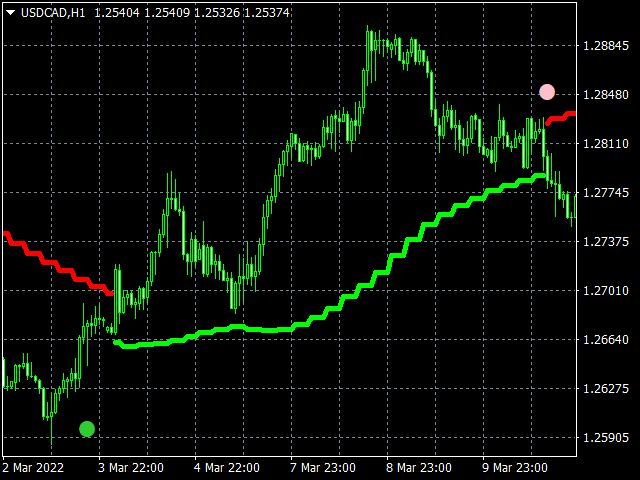
Task: Select the descending red indicator line on left
Action: pos(57,264)
